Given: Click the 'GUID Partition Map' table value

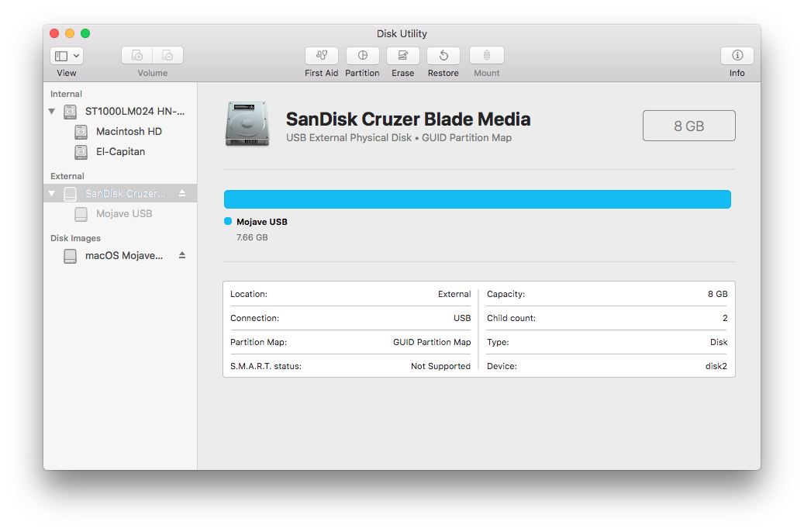Looking at the screenshot, I should coord(432,342).
